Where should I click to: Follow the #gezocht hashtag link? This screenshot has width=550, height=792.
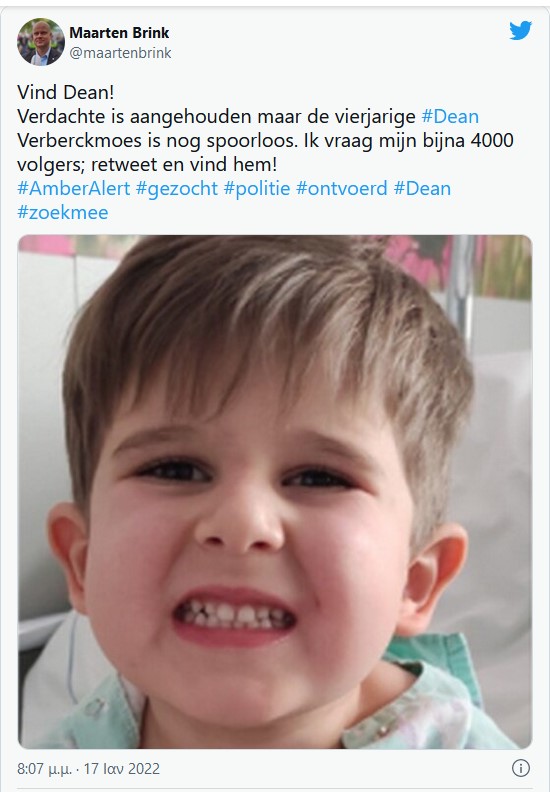tap(177, 189)
